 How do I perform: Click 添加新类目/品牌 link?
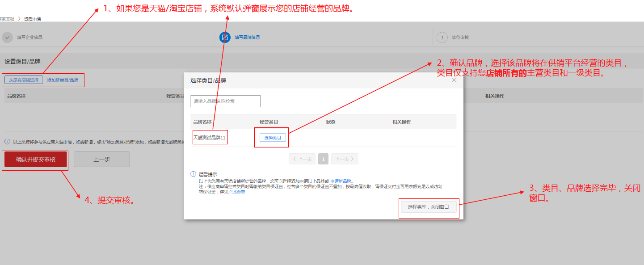pyautogui.click(x=63, y=80)
